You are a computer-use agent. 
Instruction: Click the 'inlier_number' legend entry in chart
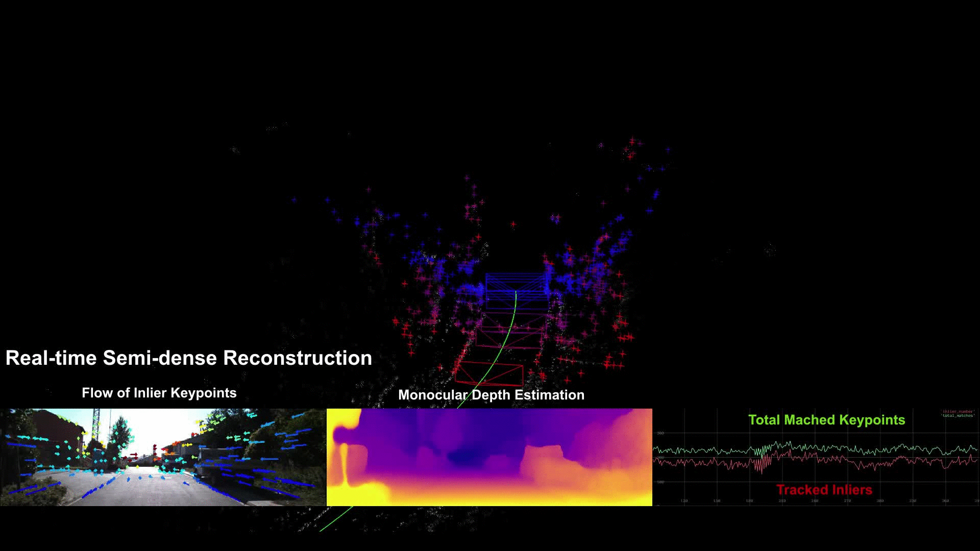pyautogui.click(x=958, y=411)
